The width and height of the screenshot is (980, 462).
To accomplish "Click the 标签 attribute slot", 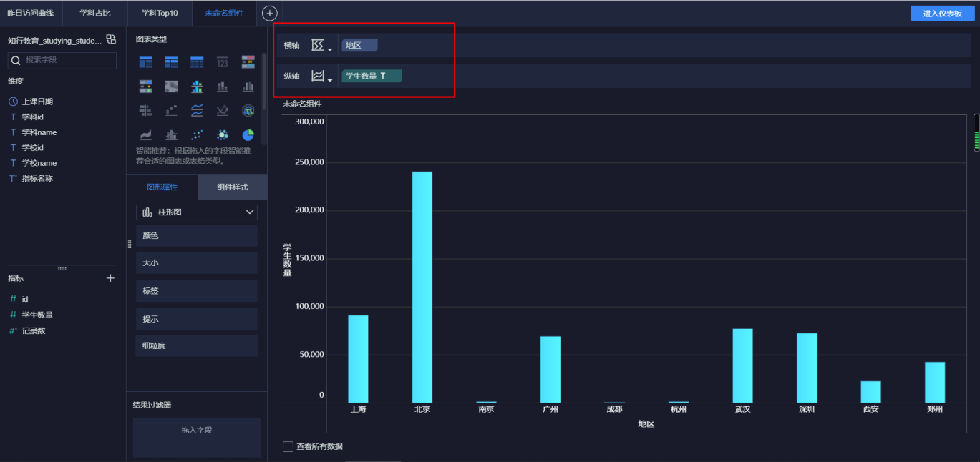I will [197, 290].
